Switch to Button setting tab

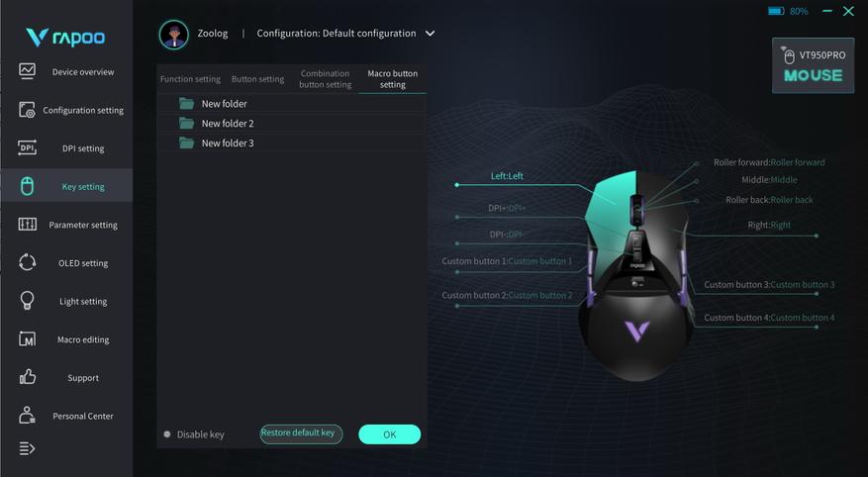coord(257,79)
